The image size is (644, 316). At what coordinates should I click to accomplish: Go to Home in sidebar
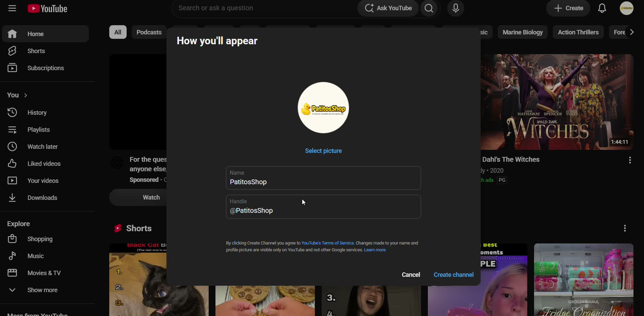tap(46, 34)
